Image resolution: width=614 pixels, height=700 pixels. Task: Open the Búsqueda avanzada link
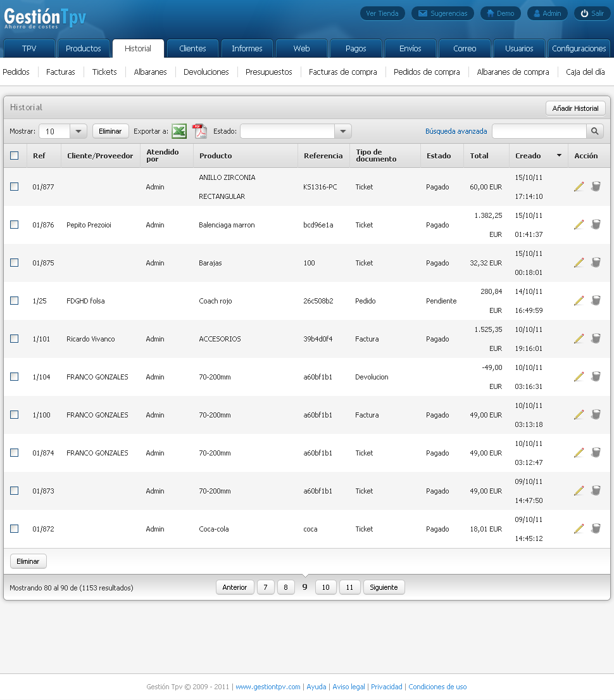pos(456,131)
